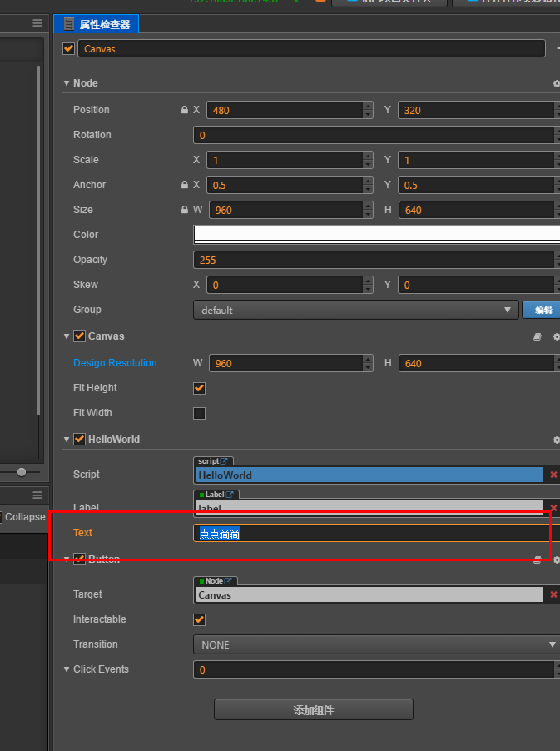Click the Opacity field showing 255
Viewport: 560px width, 751px height.
tap(374, 260)
